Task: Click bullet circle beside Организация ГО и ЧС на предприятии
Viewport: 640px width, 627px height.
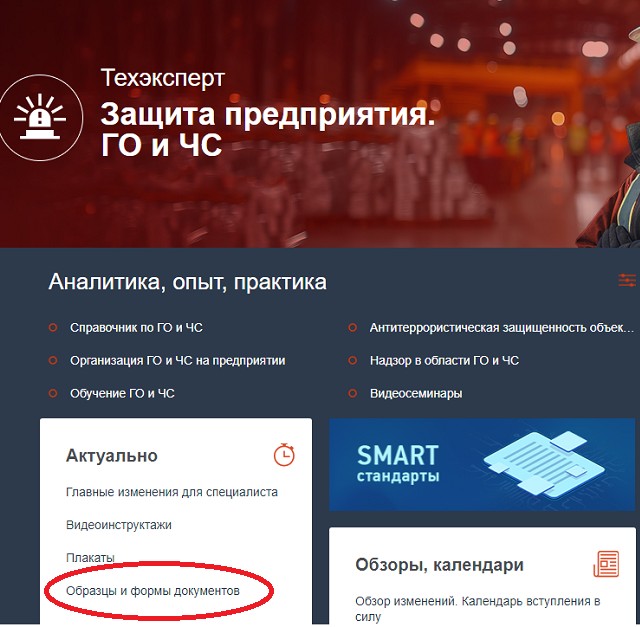Action: click(53, 361)
